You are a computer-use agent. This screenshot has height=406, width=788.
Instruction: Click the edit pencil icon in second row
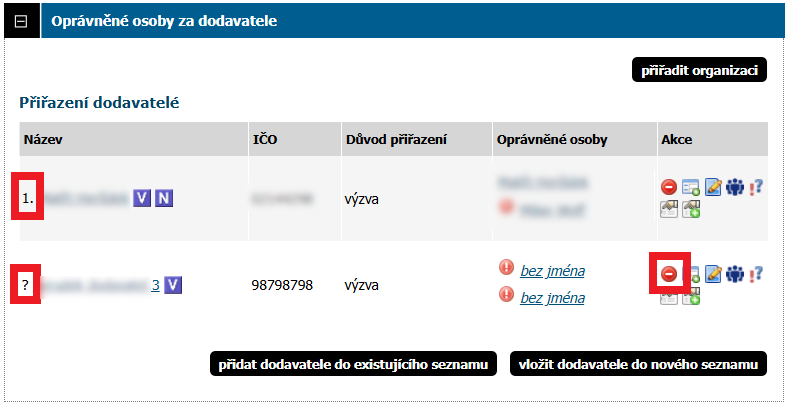714,273
